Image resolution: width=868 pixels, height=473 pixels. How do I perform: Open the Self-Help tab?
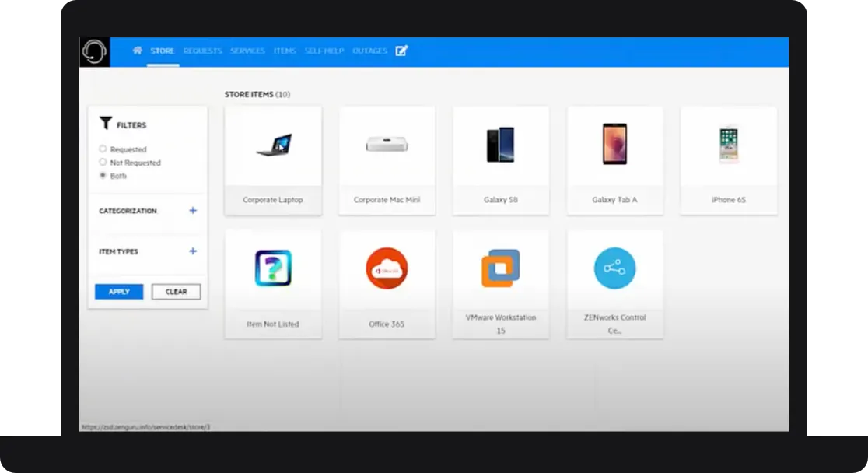[324, 51]
